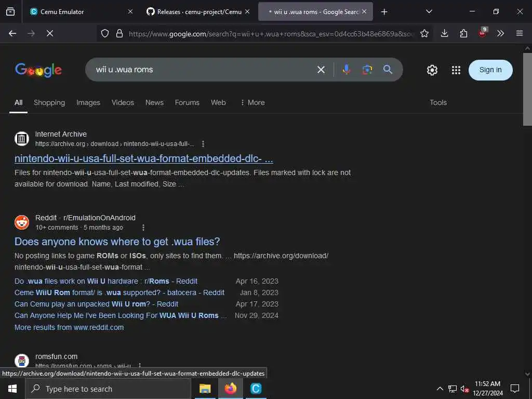This screenshot has width=532, height=399.
Task: Click the Internet Archive site favicon
Action: click(22, 139)
